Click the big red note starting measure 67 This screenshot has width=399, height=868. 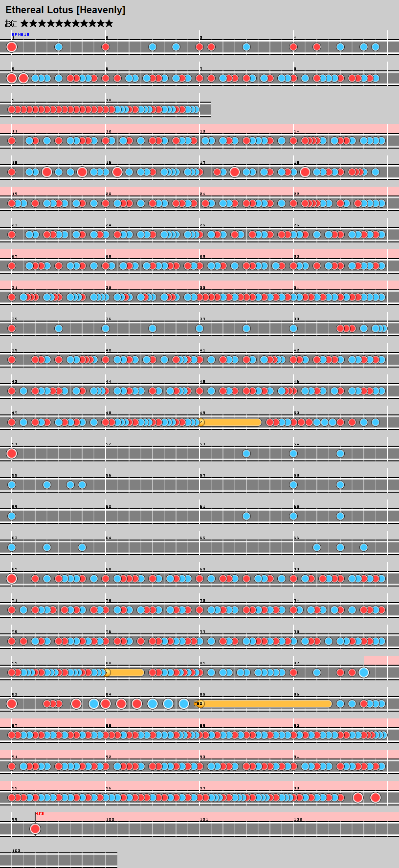click(12, 579)
